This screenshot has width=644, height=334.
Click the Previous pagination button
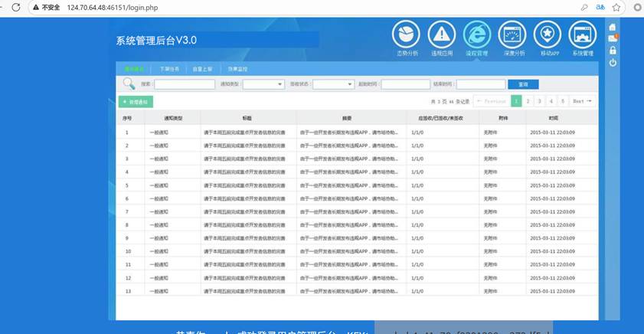tap(492, 101)
